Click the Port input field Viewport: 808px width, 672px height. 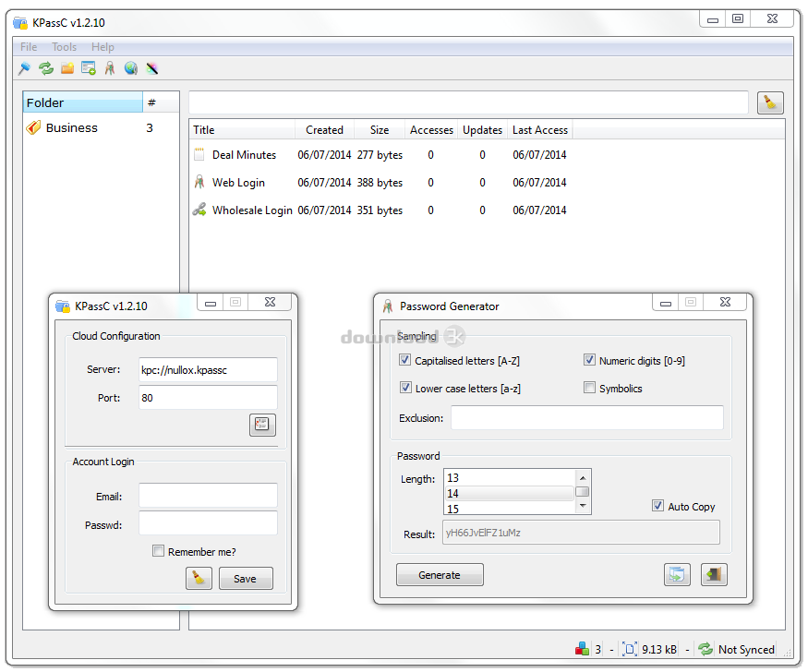pyautogui.click(x=208, y=398)
